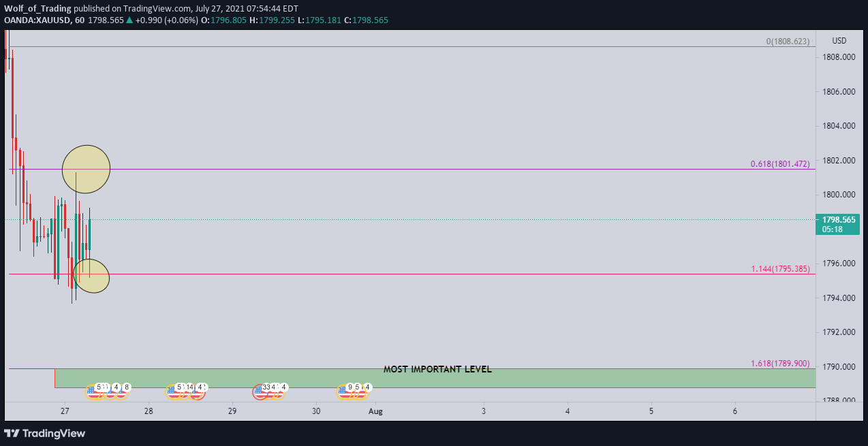Click the 1792.000 price axis label
This screenshot has height=446, width=868.
(x=839, y=332)
